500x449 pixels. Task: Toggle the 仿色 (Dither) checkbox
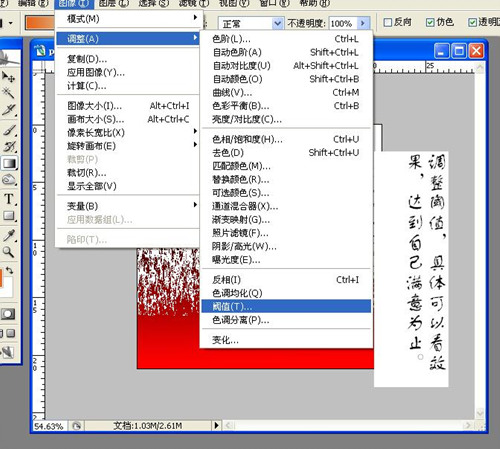click(x=430, y=22)
